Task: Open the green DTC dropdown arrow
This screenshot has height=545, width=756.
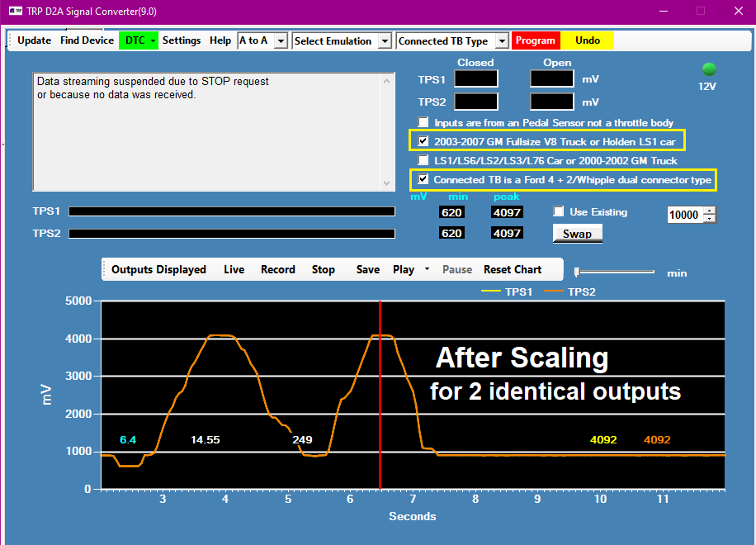Action: (x=153, y=41)
